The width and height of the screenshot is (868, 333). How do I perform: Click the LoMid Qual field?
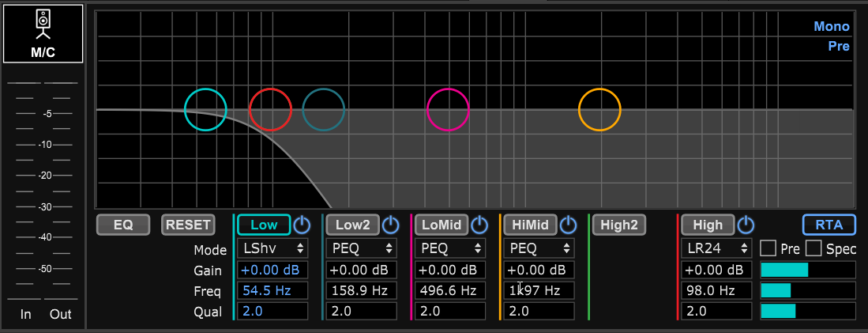(x=450, y=311)
